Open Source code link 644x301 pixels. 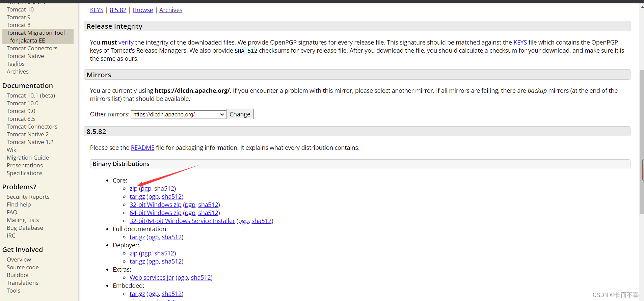[x=23, y=267]
